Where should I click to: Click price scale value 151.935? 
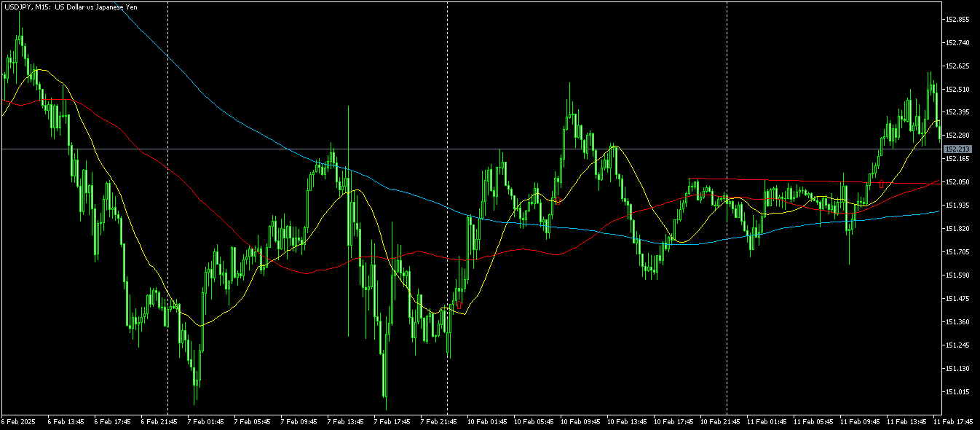tap(956, 206)
